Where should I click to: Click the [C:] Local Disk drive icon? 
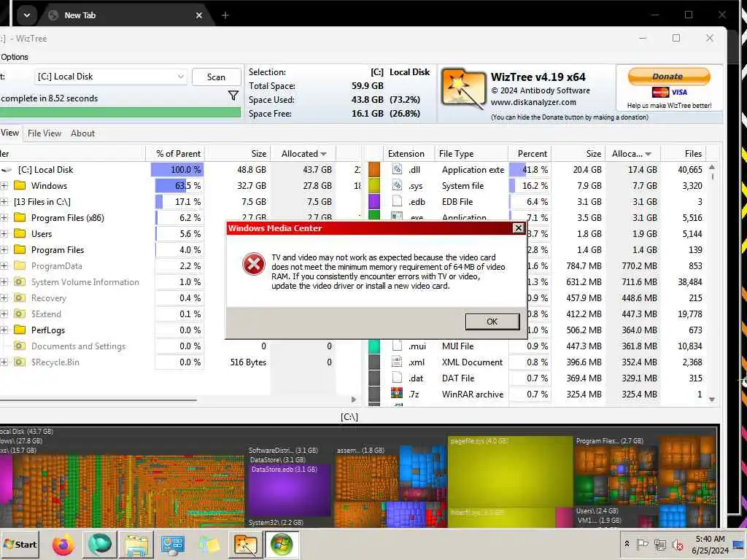[7, 169]
